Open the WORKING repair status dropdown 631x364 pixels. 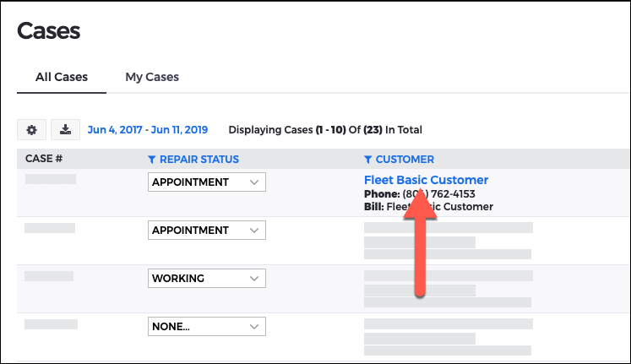[x=207, y=279]
